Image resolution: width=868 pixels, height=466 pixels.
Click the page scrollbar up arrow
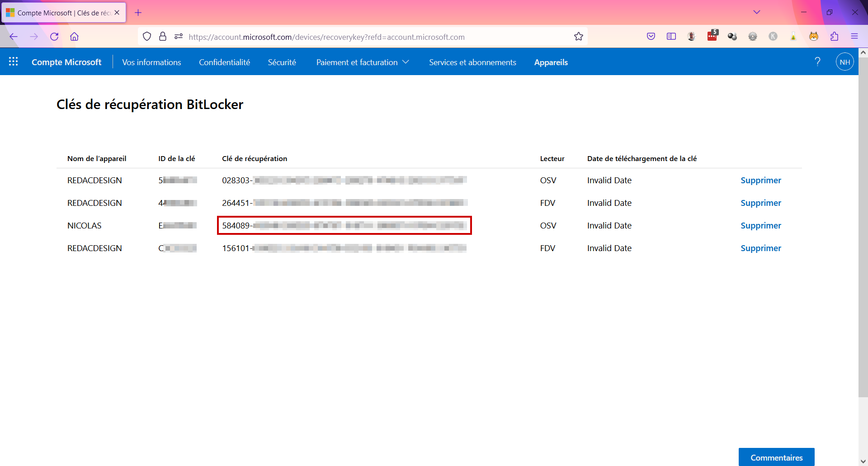coord(863,52)
